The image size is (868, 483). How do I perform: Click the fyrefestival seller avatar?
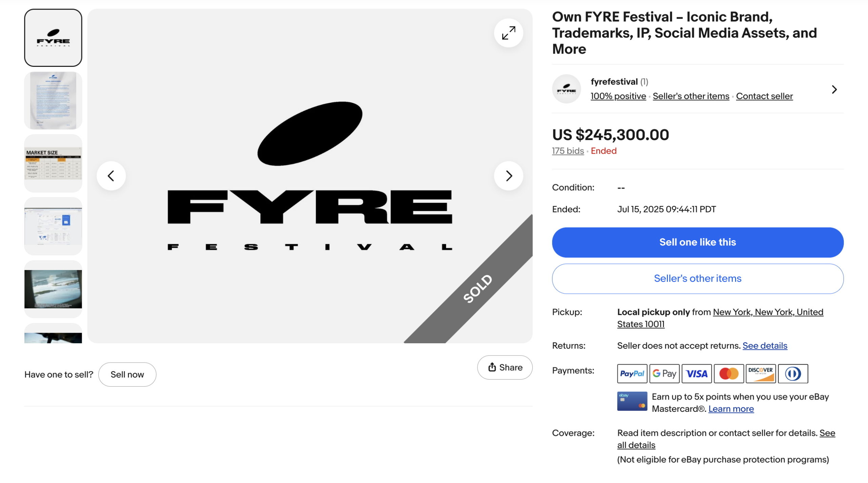[x=566, y=89]
